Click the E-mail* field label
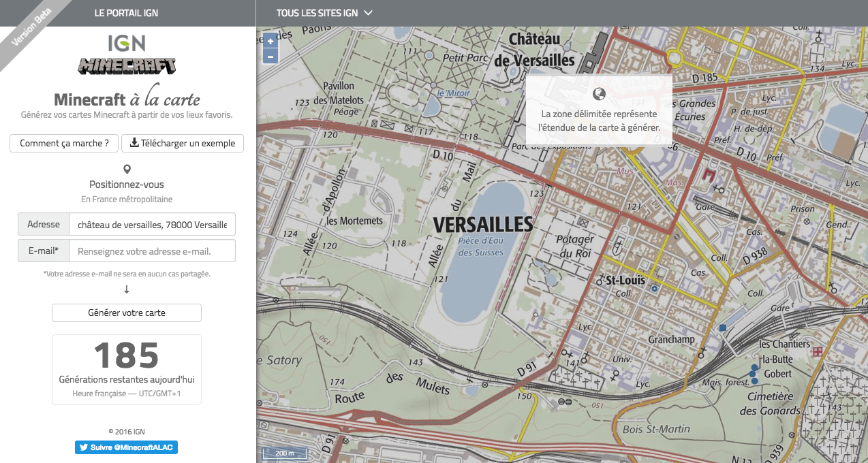The image size is (868, 463). point(44,251)
